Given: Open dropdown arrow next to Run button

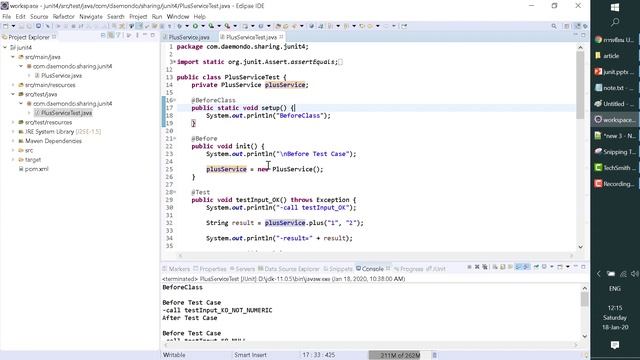Looking at the screenshot, I should [x=203, y=26].
